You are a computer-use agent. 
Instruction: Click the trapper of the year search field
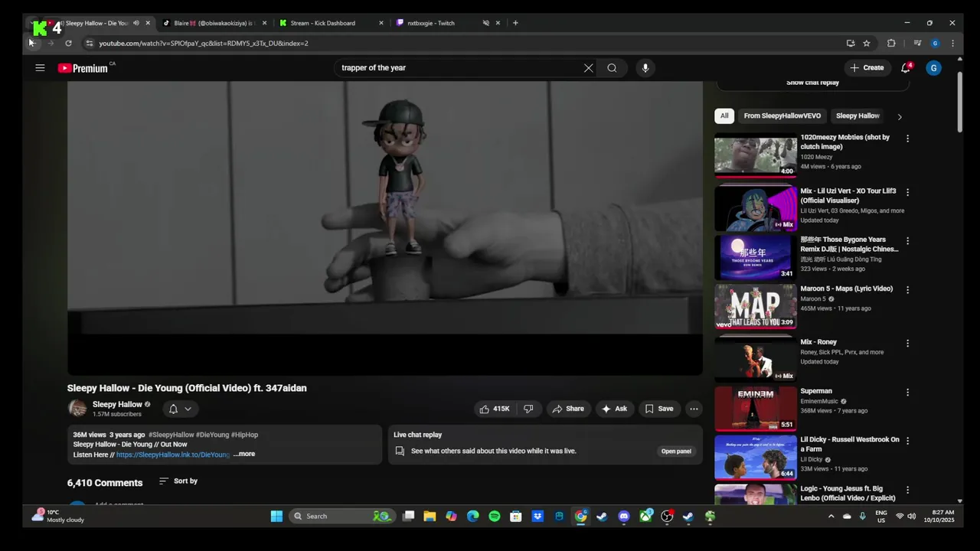(459, 68)
